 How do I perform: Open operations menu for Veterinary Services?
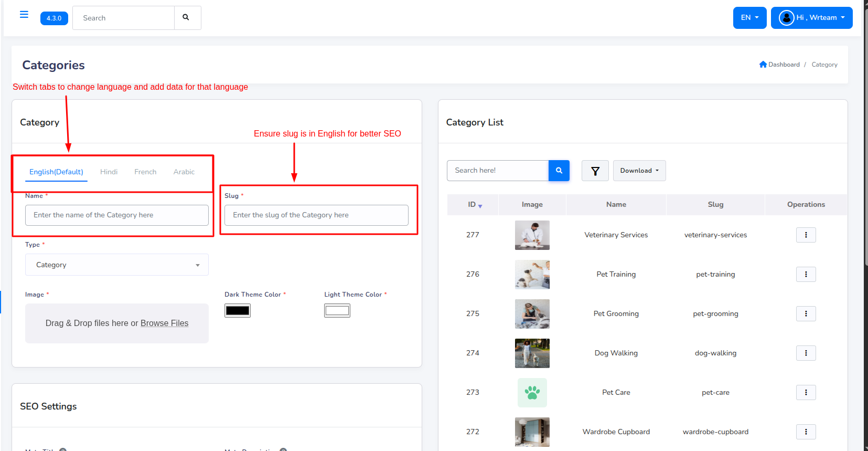[x=806, y=235]
